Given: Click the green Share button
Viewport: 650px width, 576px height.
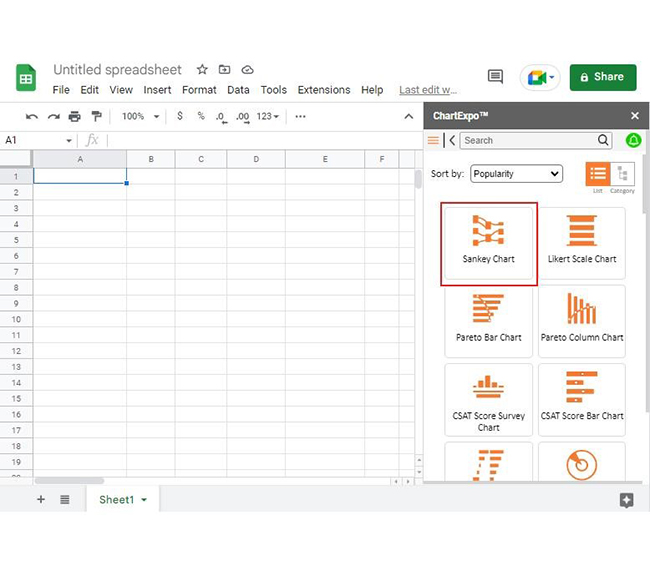Looking at the screenshot, I should click(603, 77).
